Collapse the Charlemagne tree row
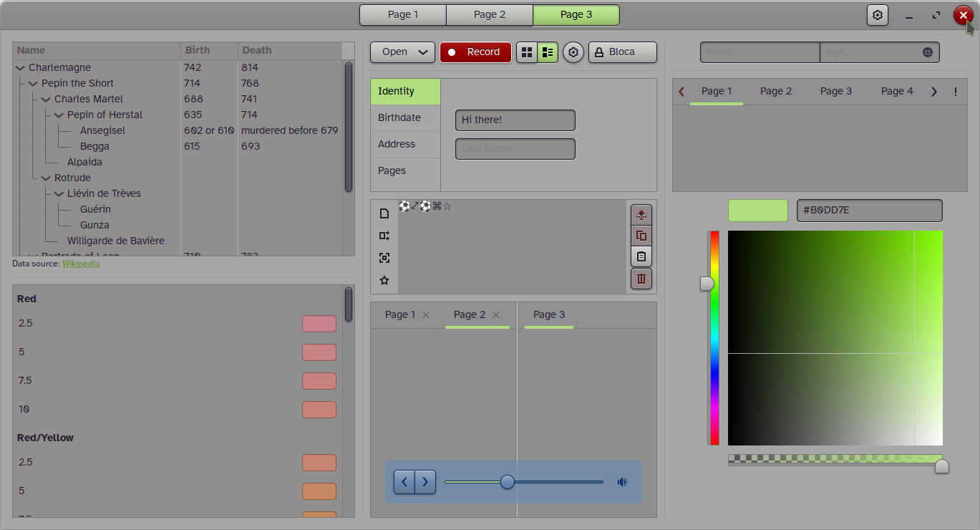Screen dimensions: 980x530 click(20, 68)
